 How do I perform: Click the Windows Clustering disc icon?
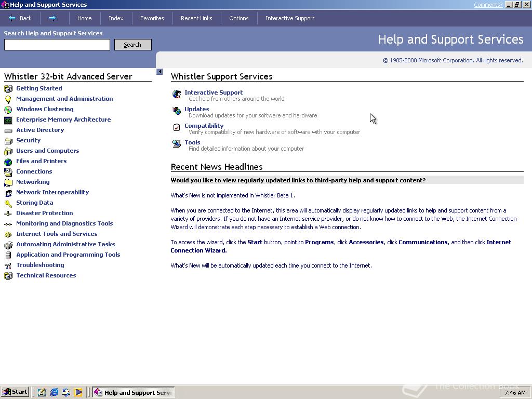click(8, 110)
